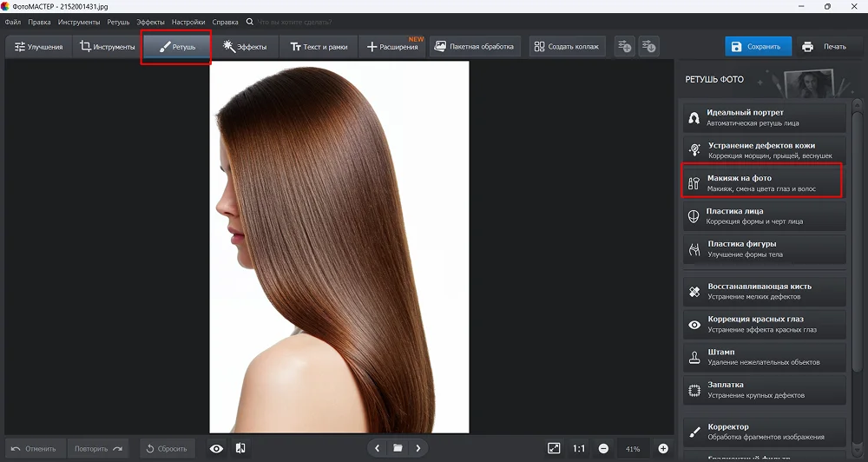868x462 pixels.
Task: Select Восстанавливающая кисть tool
Action: coord(764,292)
